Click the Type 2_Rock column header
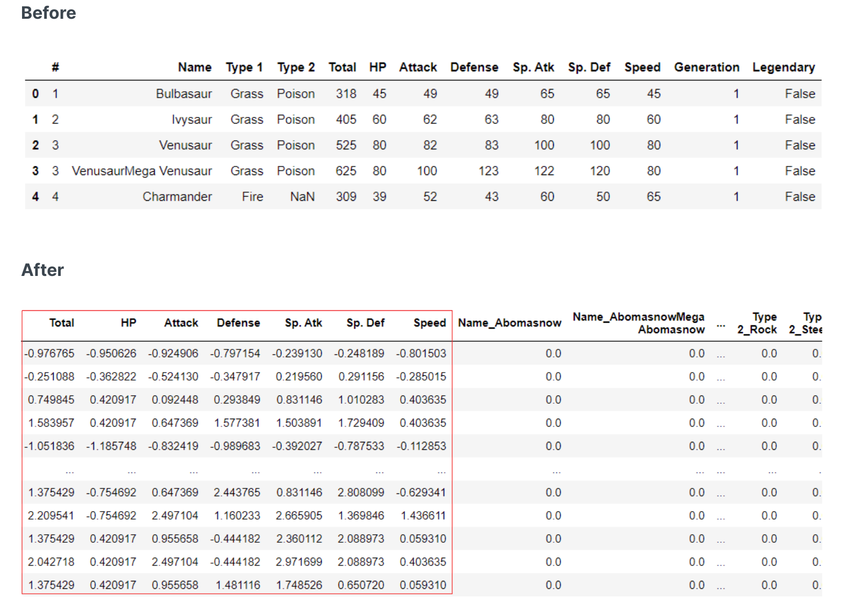Viewport: 868px width, 612px height. point(757,323)
